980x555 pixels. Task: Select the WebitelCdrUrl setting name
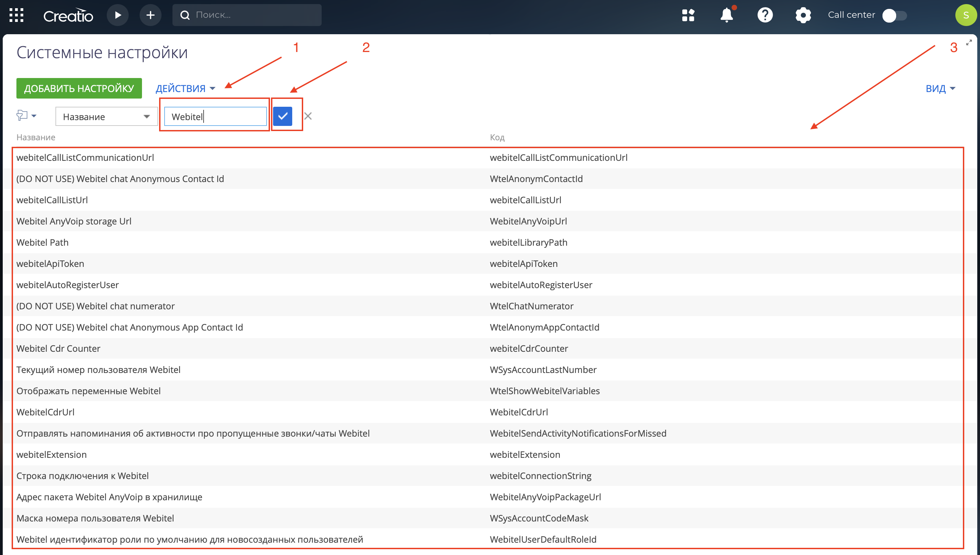pyautogui.click(x=46, y=412)
